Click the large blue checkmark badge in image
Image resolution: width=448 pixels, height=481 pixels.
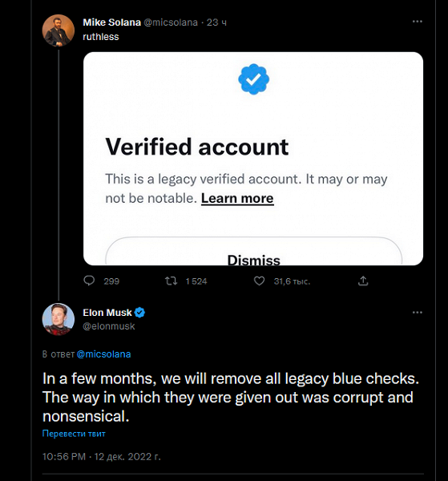click(253, 79)
